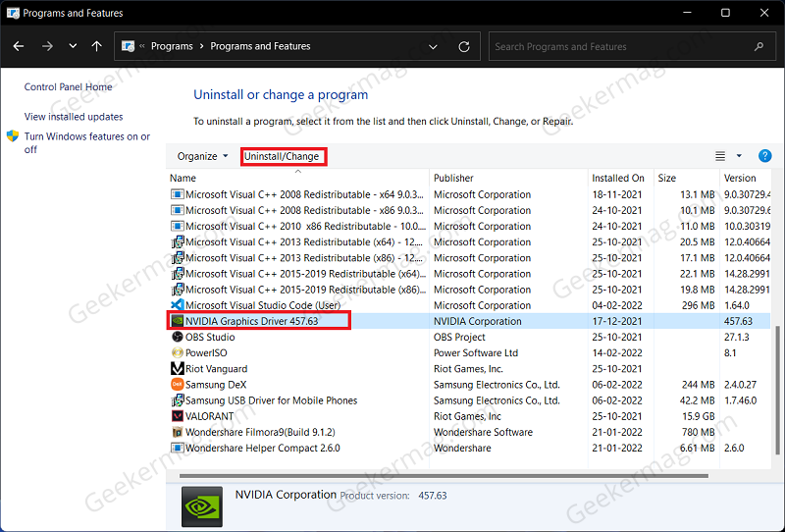Viewport: 785px width, 532px height.
Task: Sort by the Size column header
Action: click(667, 178)
